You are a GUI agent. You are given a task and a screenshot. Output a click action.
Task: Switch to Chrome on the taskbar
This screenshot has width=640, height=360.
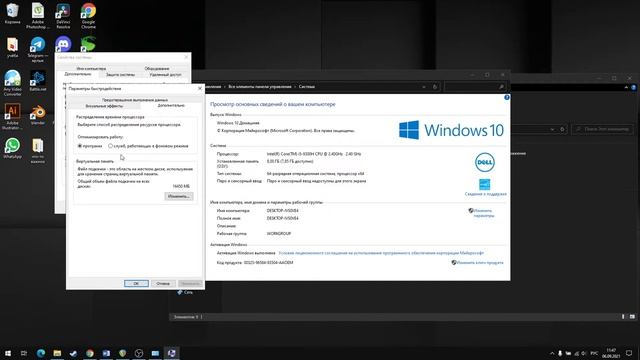[90, 353]
